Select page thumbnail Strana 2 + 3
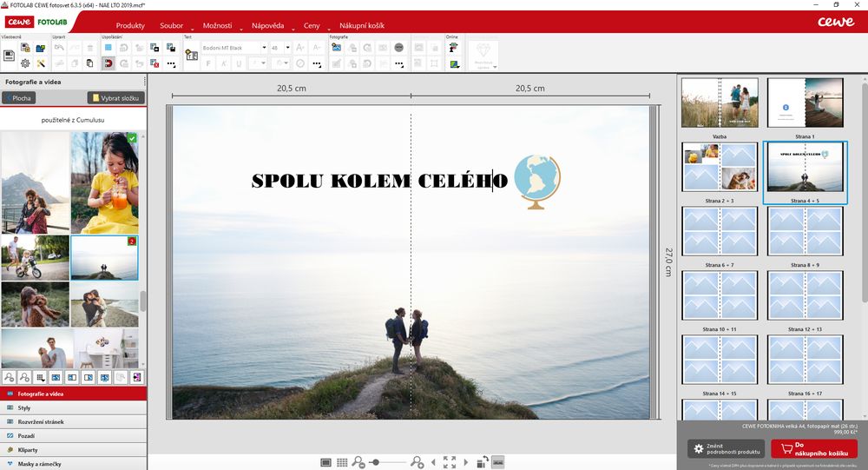This screenshot has width=868, height=470. (x=719, y=167)
